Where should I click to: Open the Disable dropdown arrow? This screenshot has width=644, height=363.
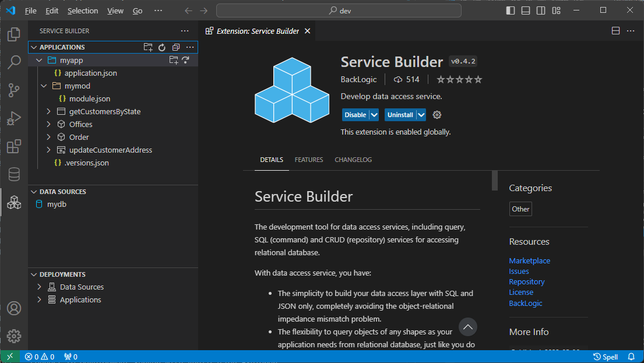click(x=374, y=115)
